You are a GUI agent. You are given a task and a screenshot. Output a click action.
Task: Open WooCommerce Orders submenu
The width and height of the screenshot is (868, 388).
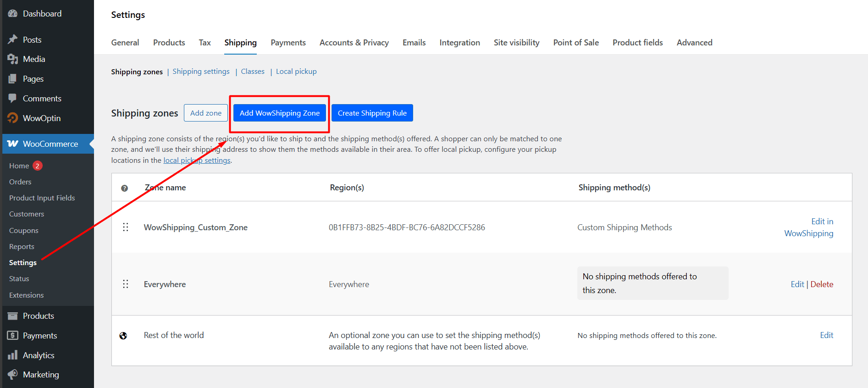20,182
